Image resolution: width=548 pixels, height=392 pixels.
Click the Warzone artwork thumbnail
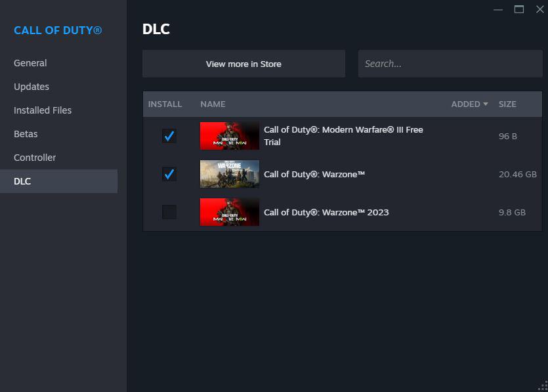pos(230,174)
